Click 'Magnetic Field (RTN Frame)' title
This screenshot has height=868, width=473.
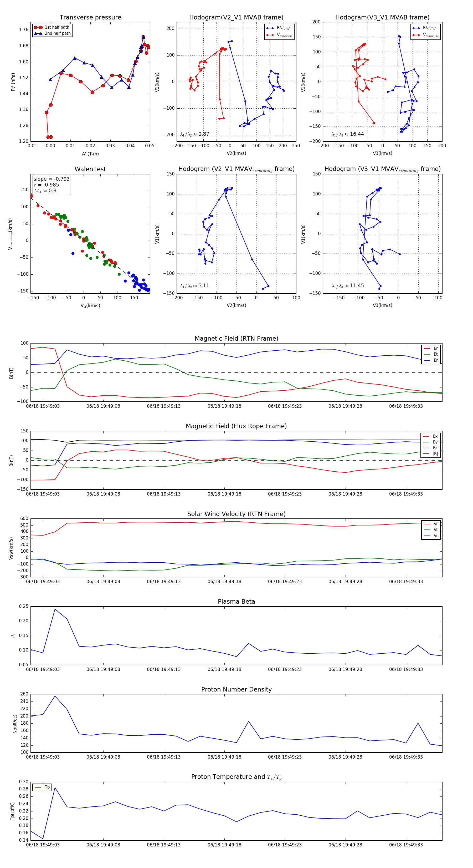tap(236, 339)
